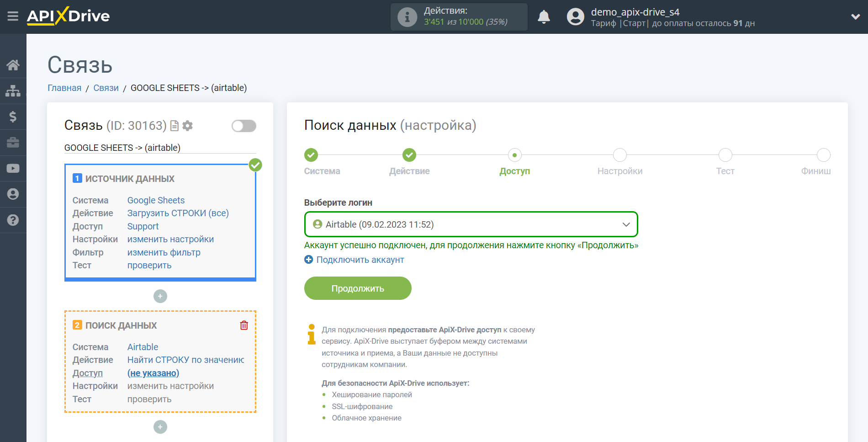868x442 pixels.
Task: Click Найти СТРОКУ по значению link
Action: coord(185,360)
